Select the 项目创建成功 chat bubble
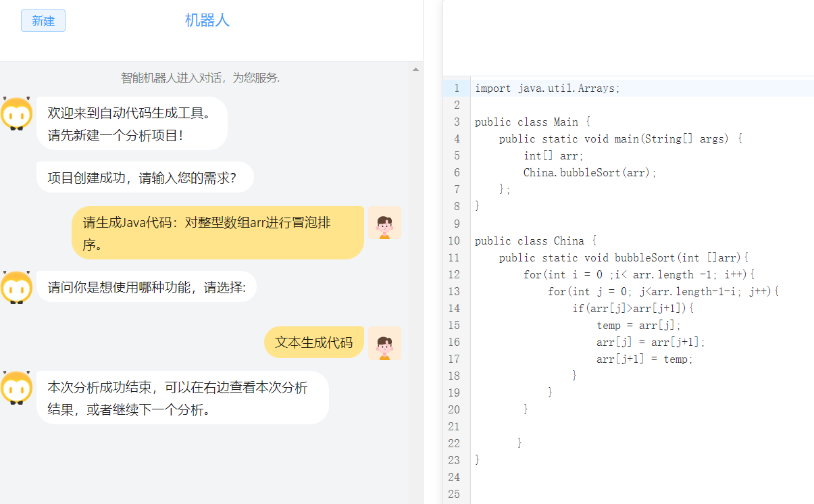 [x=145, y=178]
